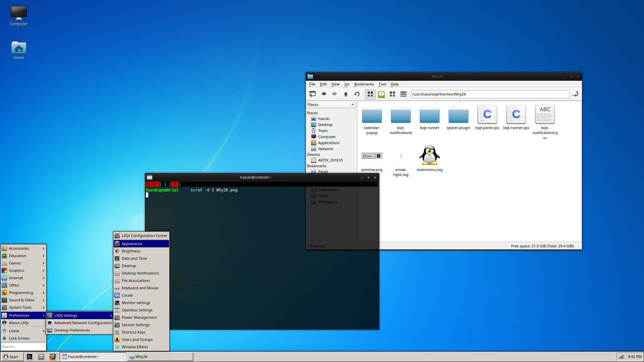
Task: Open Openbox Settings entry
Action: pos(141,310)
